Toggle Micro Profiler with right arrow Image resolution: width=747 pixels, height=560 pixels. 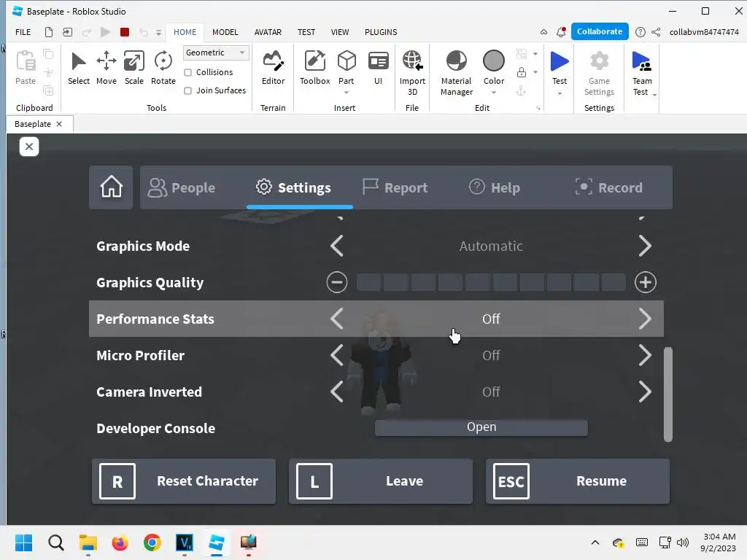pyautogui.click(x=645, y=355)
